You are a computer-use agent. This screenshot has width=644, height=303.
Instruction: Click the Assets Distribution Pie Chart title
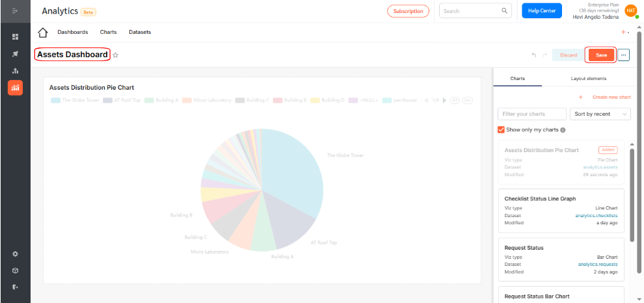[x=92, y=87]
